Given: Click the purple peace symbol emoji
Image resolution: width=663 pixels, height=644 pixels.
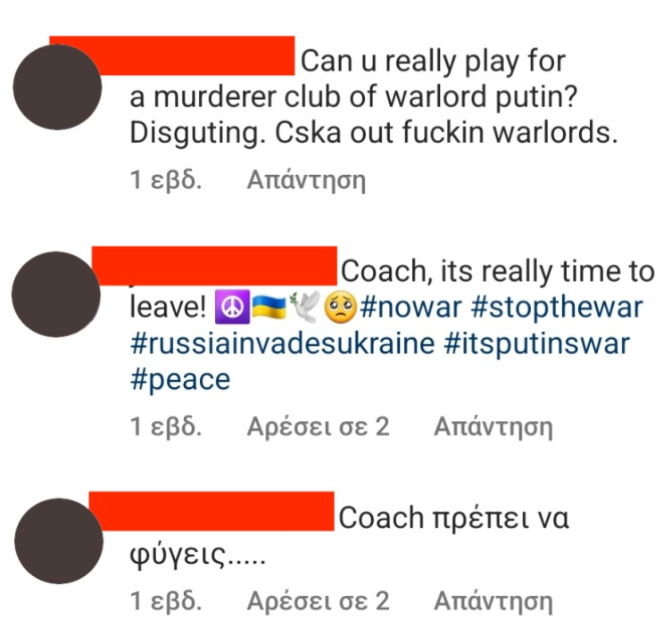Looking at the screenshot, I should 232,307.
